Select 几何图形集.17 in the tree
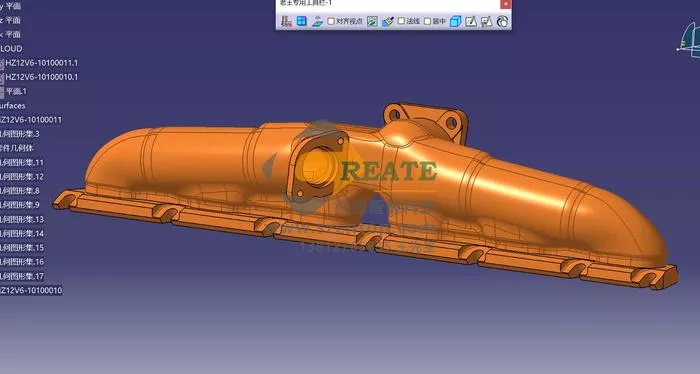Viewport: 700px width, 374px height. click(22, 276)
